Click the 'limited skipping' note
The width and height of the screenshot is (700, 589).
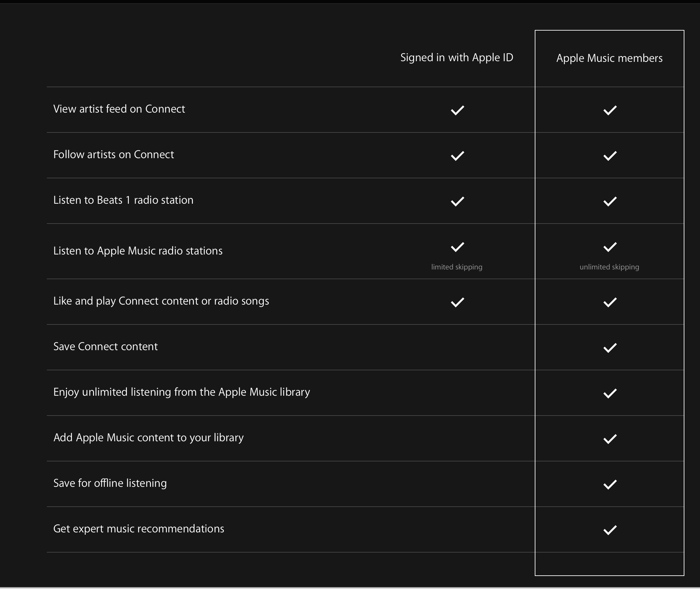point(456,267)
